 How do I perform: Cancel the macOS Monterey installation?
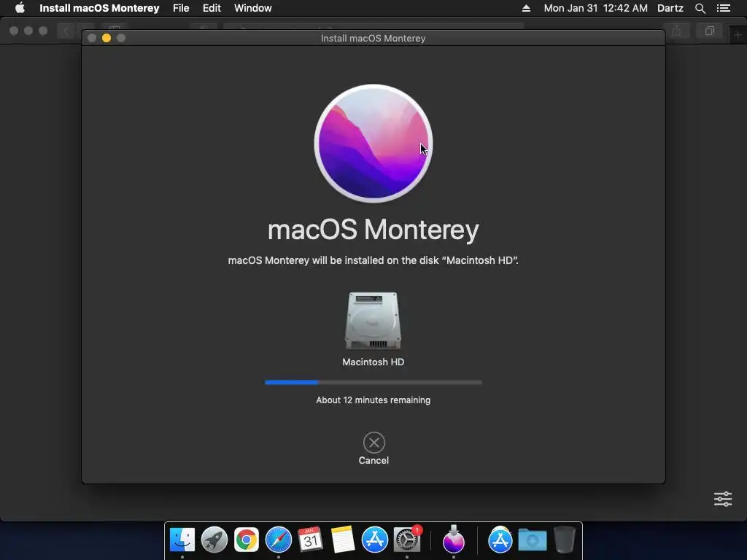tap(373, 443)
